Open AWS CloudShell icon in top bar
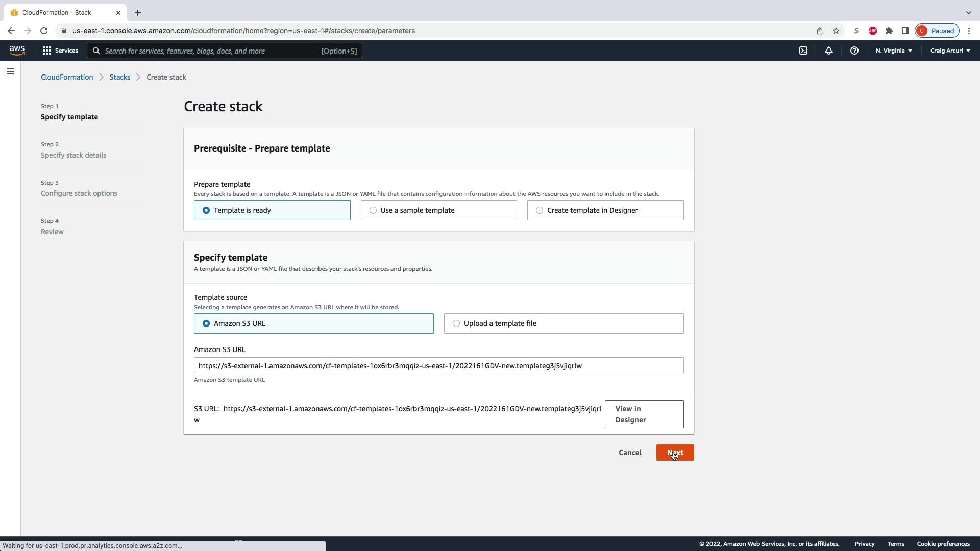The width and height of the screenshot is (980, 551). [x=803, y=51]
